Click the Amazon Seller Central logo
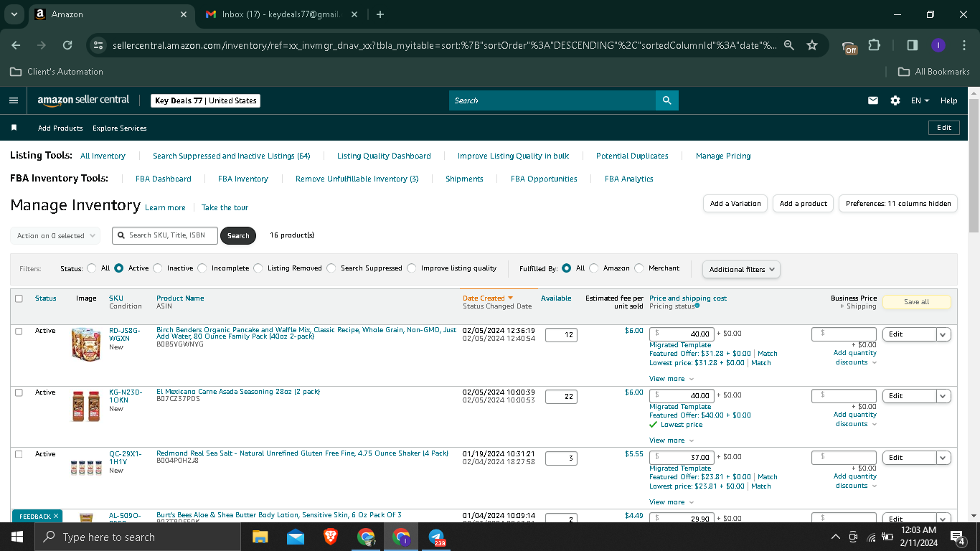This screenshot has height=551, width=980. [83, 100]
